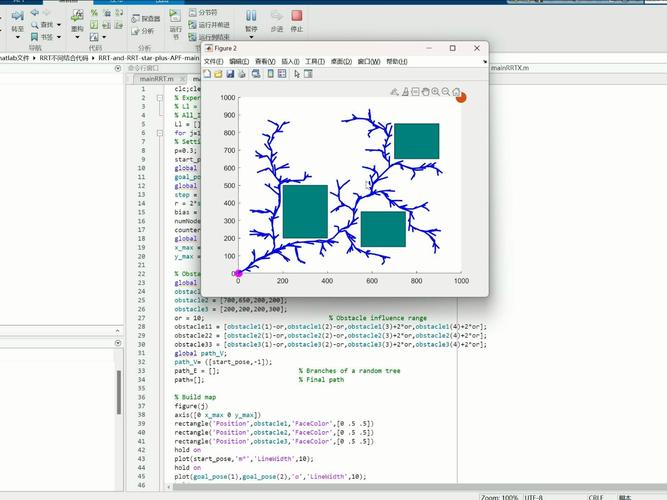
Task: Click the Wrap Comments icon
Action: (x=119, y=13)
